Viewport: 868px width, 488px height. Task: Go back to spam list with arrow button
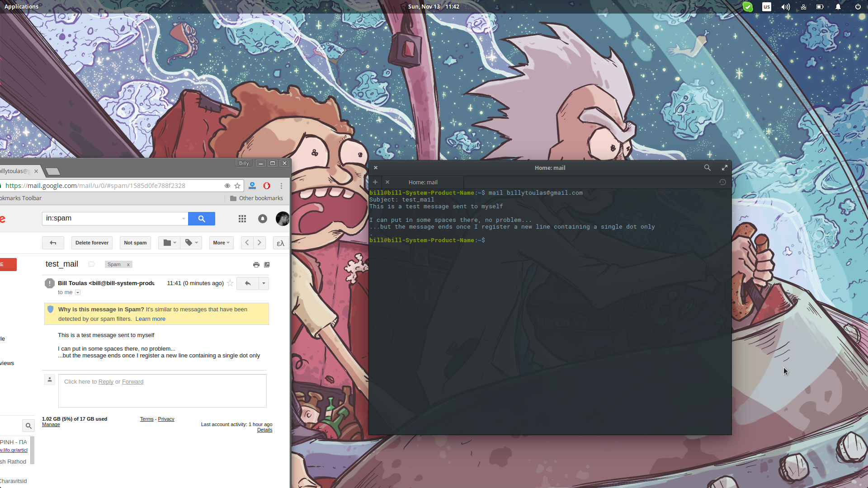pyautogui.click(x=53, y=243)
